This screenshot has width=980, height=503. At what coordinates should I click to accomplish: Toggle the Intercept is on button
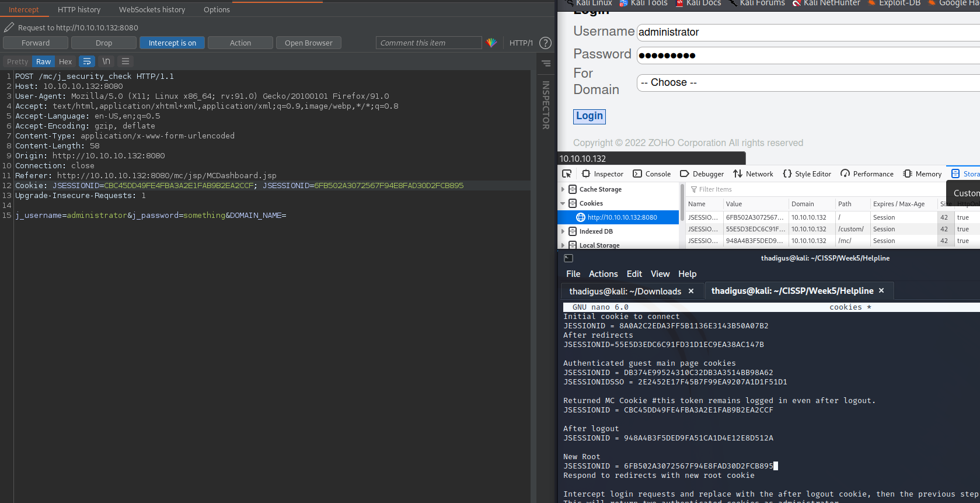pos(172,43)
